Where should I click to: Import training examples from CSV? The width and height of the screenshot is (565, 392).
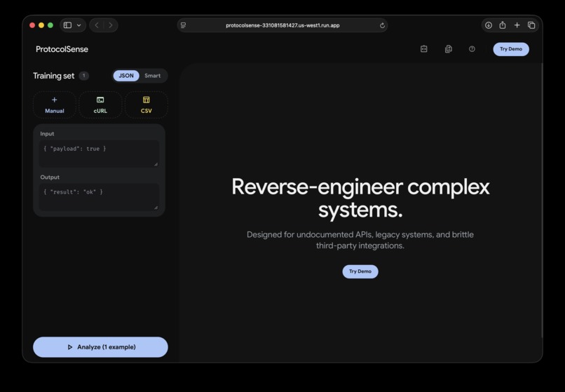(x=147, y=105)
